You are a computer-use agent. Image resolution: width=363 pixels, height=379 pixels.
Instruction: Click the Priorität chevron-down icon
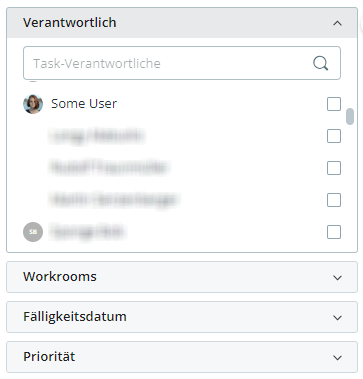(x=337, y=358)
